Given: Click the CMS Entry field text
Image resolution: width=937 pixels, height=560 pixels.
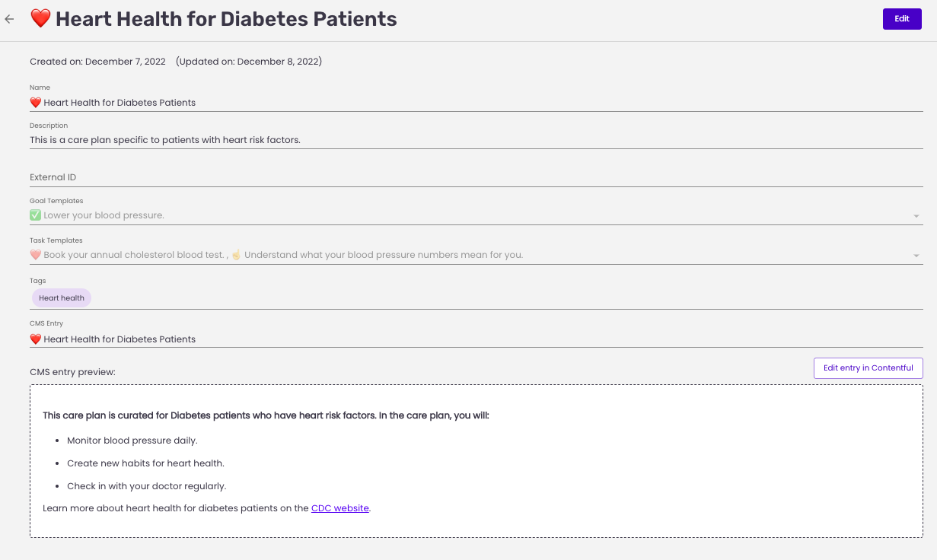Looking at the screenshot, I should pyautogui.click(x=120, y=339).
